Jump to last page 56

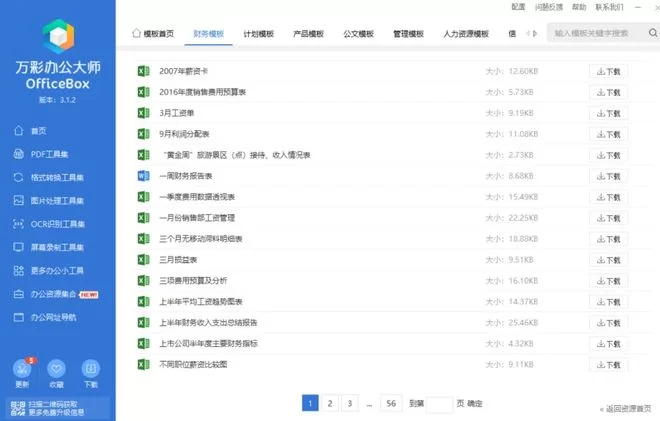click(x=391, y=403)
